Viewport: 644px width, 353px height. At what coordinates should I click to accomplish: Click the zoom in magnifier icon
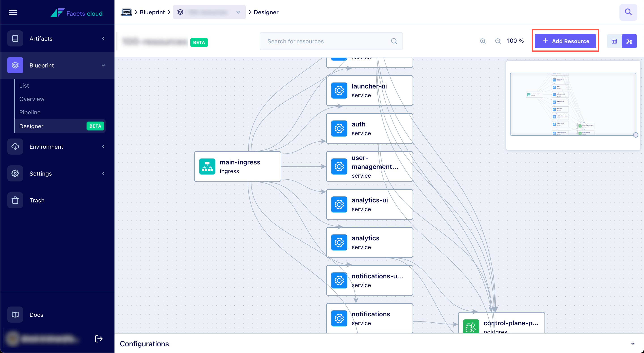[483, 41]
